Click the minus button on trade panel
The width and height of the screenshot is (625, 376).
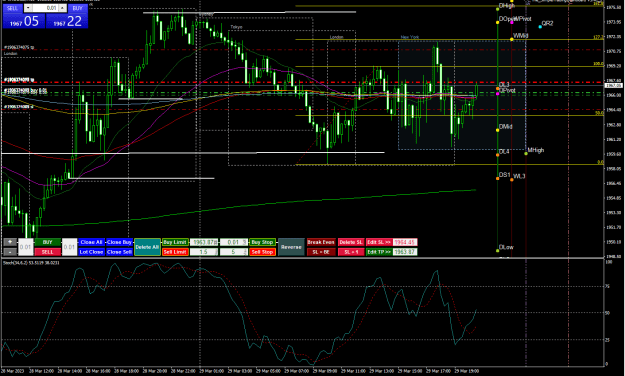pyautogui.click(x=10, y=252)
